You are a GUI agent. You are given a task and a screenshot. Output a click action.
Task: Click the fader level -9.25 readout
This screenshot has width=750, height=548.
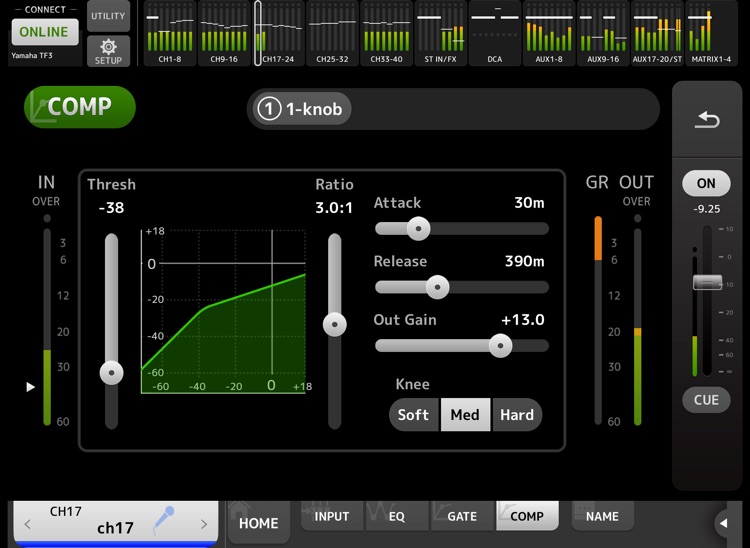click(x=706, y=209)
